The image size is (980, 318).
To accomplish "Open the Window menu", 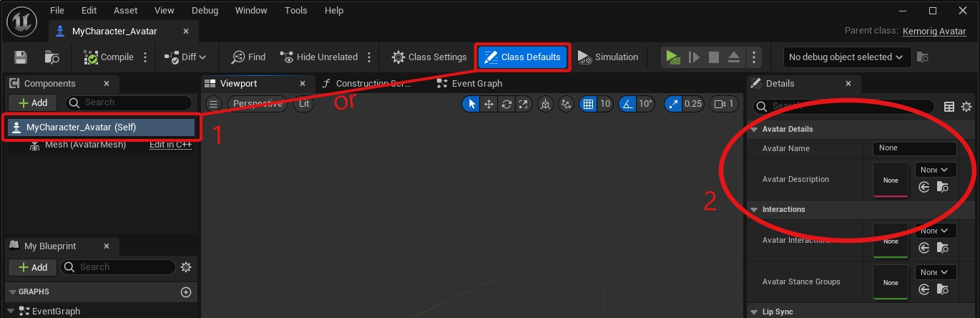I will (250, 11).
